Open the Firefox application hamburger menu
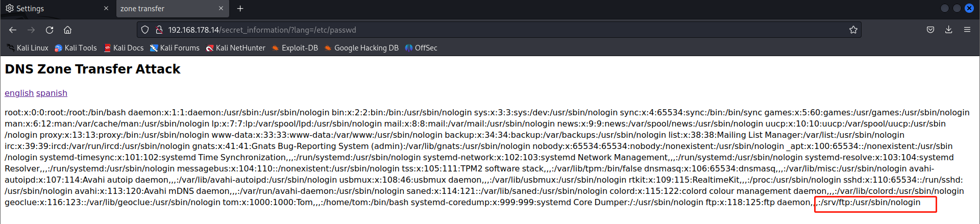This screenshot has width=980, height=224. point(967,30)
